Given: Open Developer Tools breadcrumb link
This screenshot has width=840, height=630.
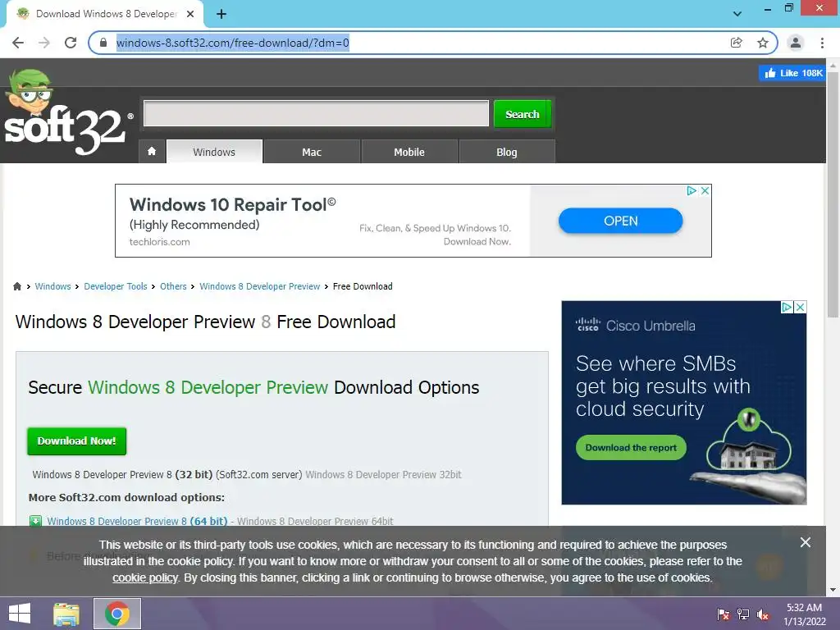Looking at the screenshot, I should [115, 286].
